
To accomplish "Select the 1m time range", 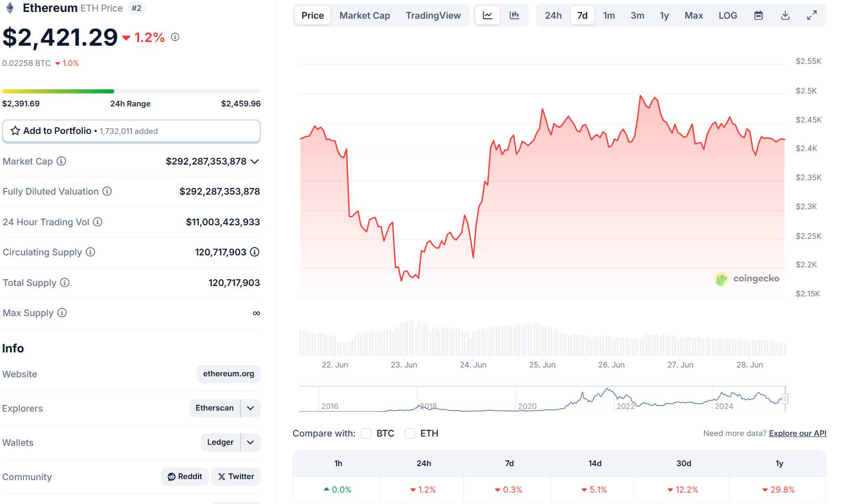I will click(x=609, y=16).
